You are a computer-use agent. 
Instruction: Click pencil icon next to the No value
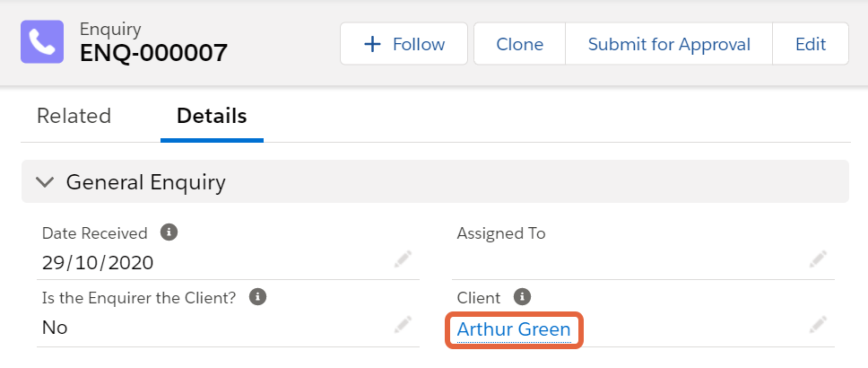[x=403, y=325]
